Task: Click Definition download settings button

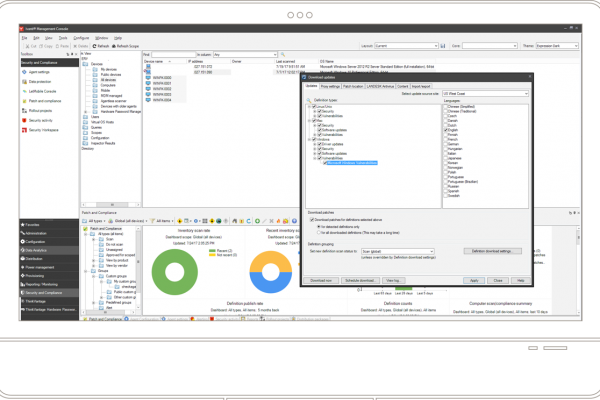Action: [x=492, y=251]
